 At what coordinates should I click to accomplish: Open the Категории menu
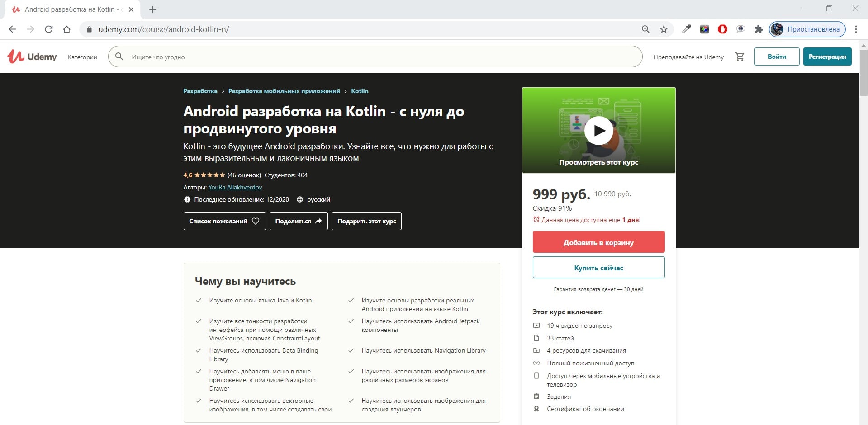[82, 57]
